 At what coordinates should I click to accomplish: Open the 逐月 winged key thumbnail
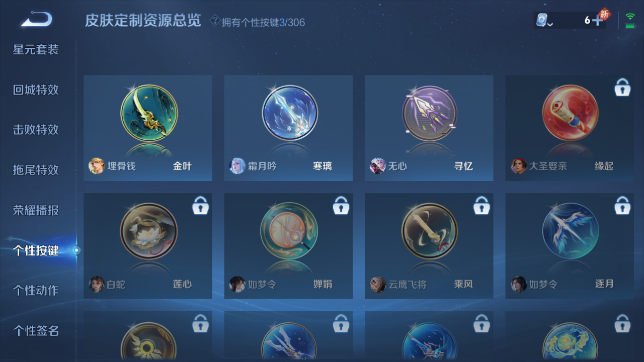coord(571,231)
